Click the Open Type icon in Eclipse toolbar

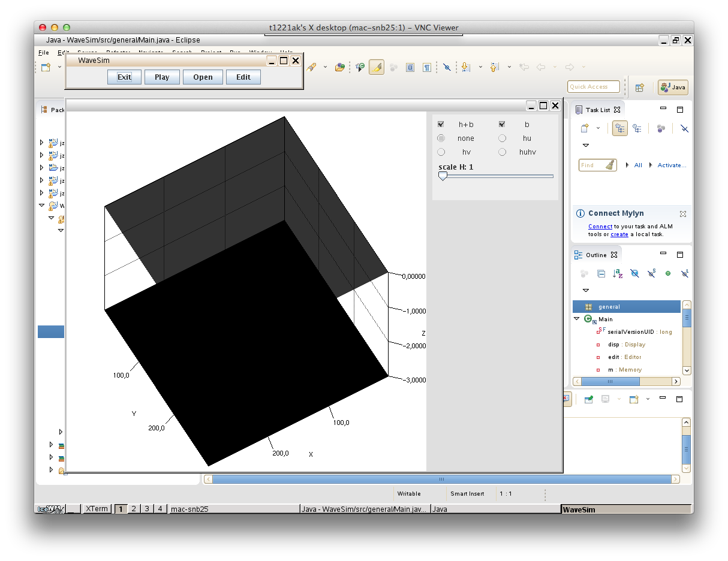coord(339,67)
